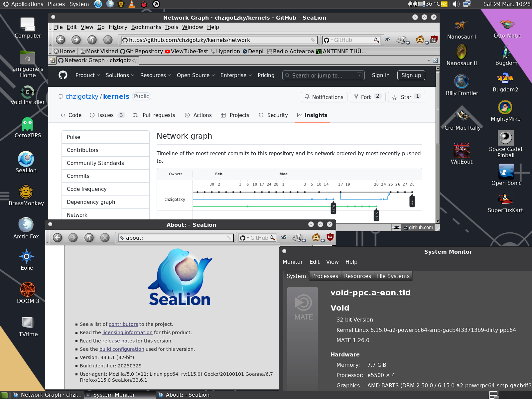Click the URL field in the Network Graph window
532x399 pixels.
(219, 40)
